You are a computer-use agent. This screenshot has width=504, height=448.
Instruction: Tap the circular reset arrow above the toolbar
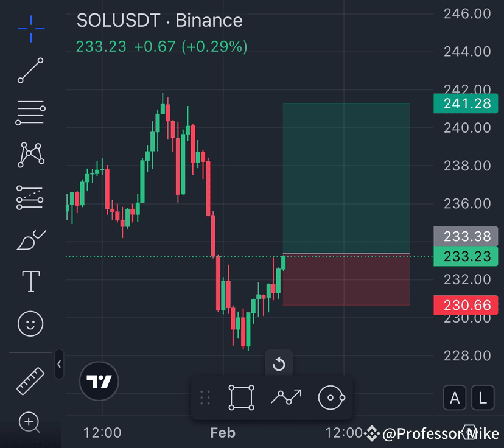pyautogui.click(x=279, y=365)
